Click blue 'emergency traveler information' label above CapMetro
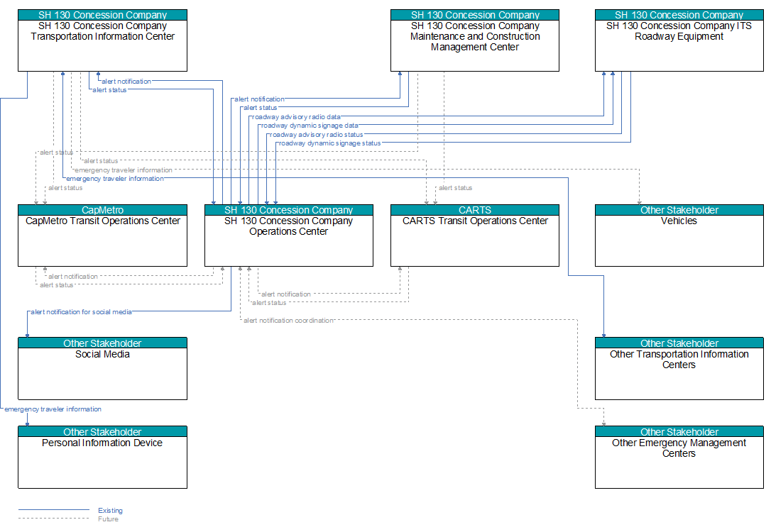 pyautogui.click(x=114, y=179)
